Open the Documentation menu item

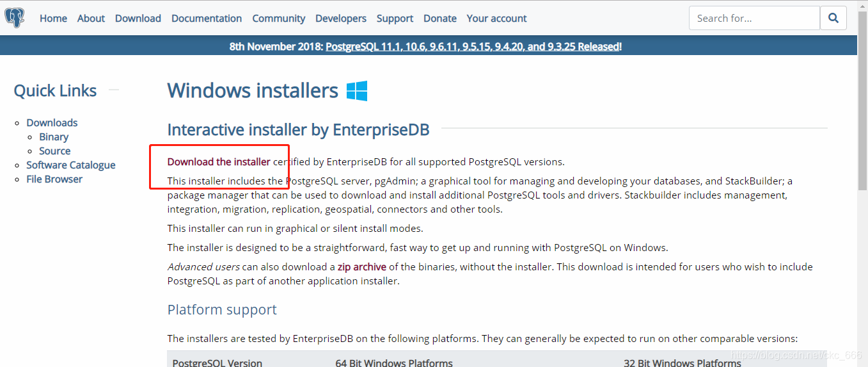207,19
